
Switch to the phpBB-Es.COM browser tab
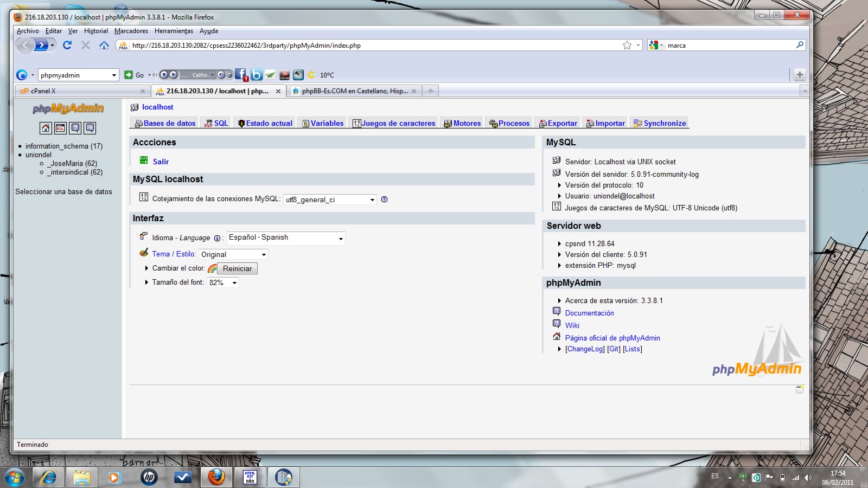pyautogui.click(x=355, y=91)
